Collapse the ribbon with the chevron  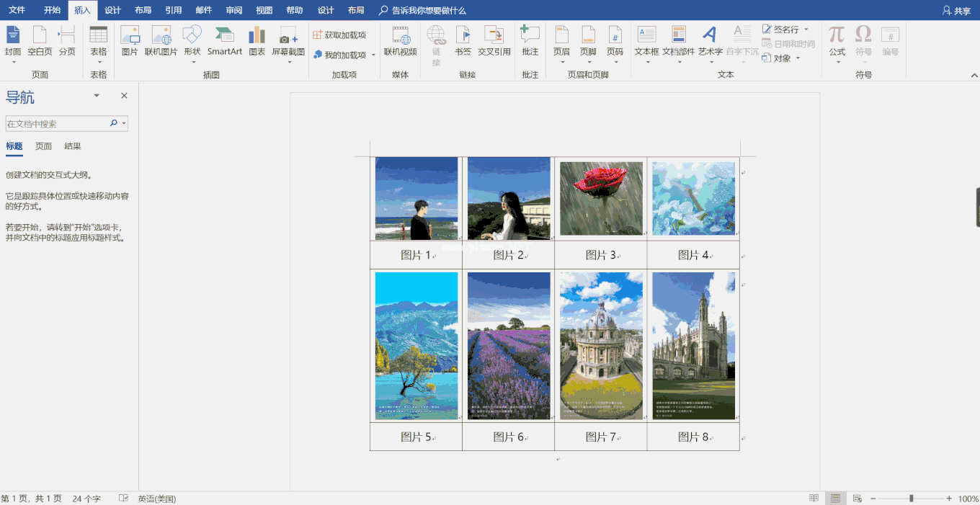point(973,75)
